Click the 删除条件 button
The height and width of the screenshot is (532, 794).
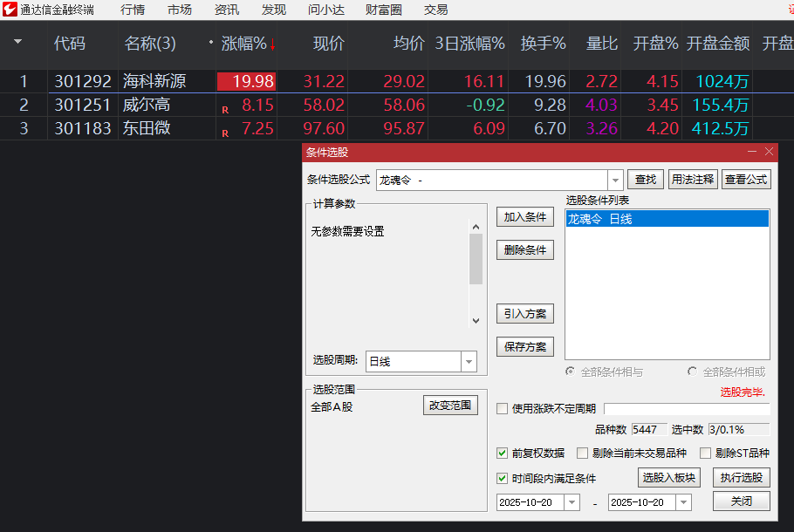524,250
